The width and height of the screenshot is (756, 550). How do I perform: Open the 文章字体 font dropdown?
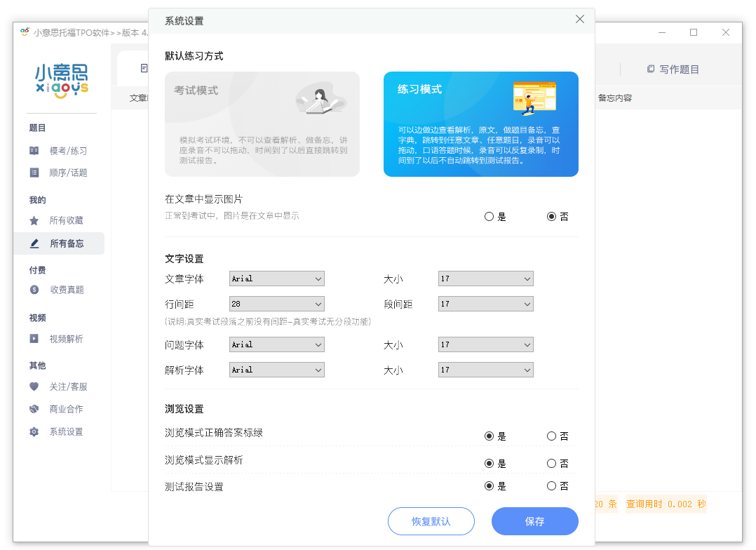(277, 279)
